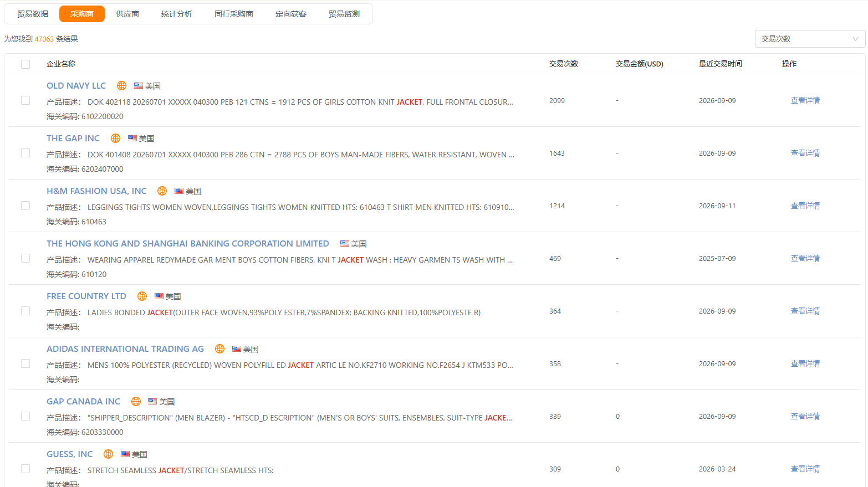Click the flag icon in the H&M FASHION row
The image size is (868, 487).
179,191
